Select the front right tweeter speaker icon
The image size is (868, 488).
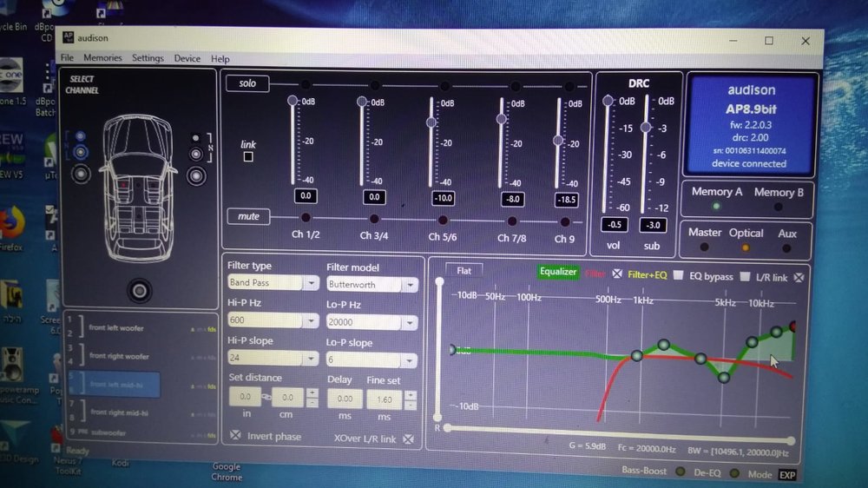coord(195,138)
